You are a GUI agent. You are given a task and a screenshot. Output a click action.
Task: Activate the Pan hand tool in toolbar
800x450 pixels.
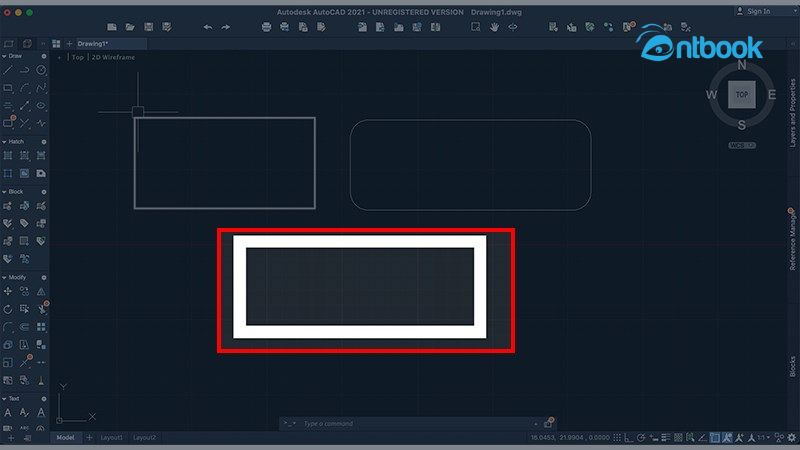[494, 27]
